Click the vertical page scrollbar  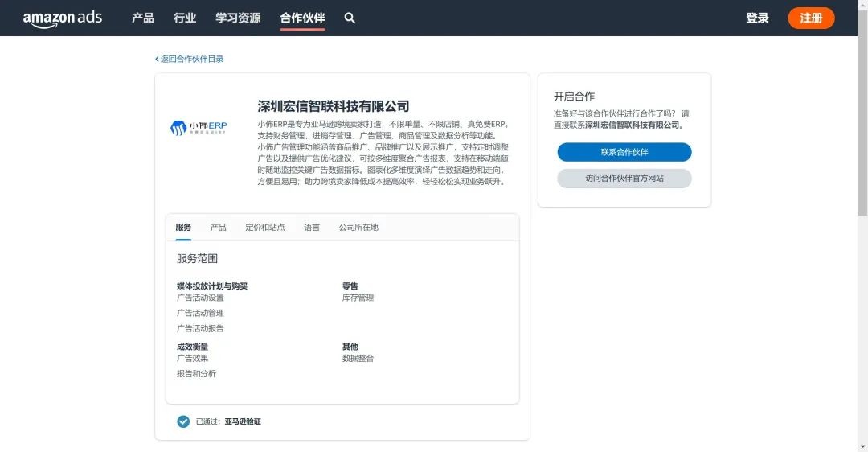click(x=862, y=129)
